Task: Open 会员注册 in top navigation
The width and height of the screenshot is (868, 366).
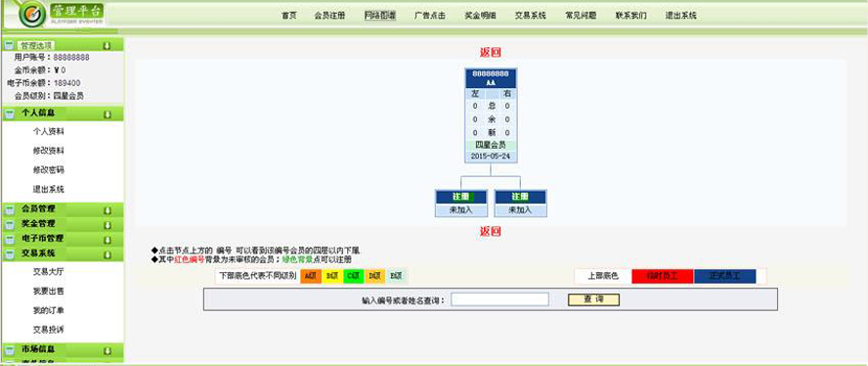Action: pos(329,16)
